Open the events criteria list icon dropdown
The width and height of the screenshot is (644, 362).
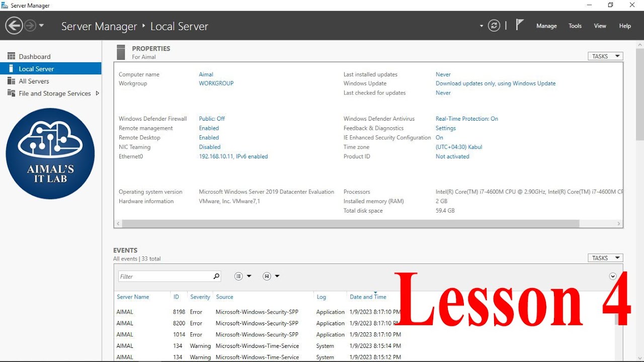[243, 276]
